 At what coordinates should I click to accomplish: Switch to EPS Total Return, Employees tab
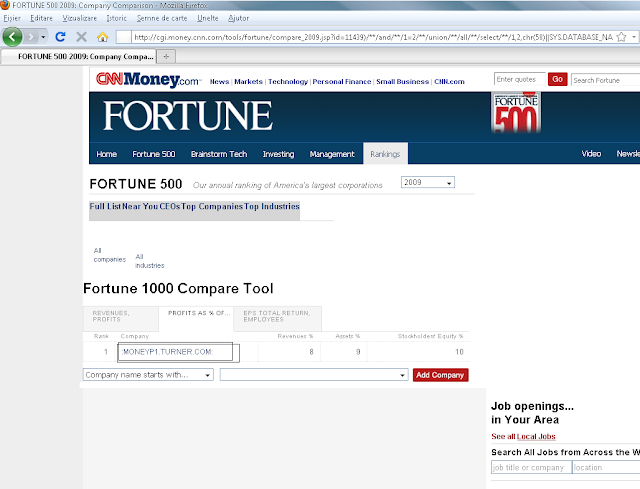coord(278,319)
